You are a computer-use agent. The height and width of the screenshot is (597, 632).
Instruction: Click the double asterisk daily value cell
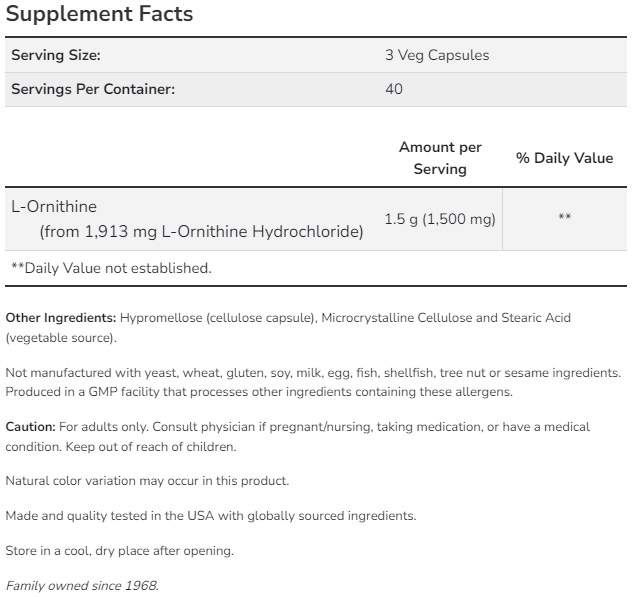pyautogui.click(x=564, y=218)
